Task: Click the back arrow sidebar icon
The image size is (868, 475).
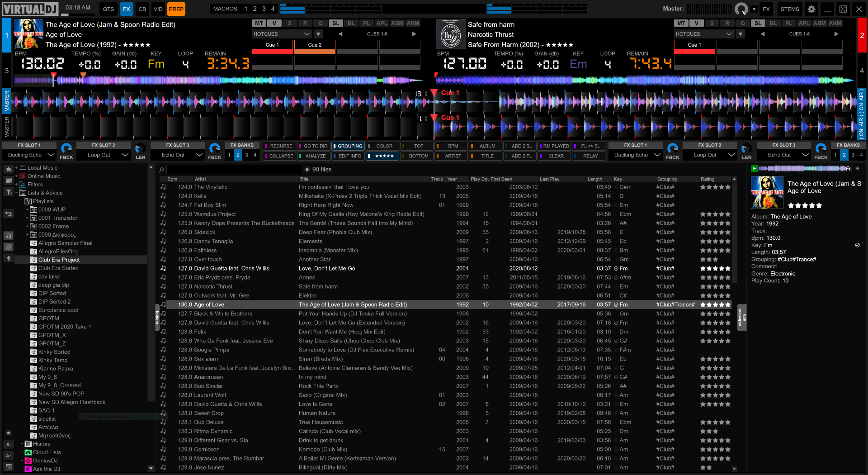Action: 9,214
